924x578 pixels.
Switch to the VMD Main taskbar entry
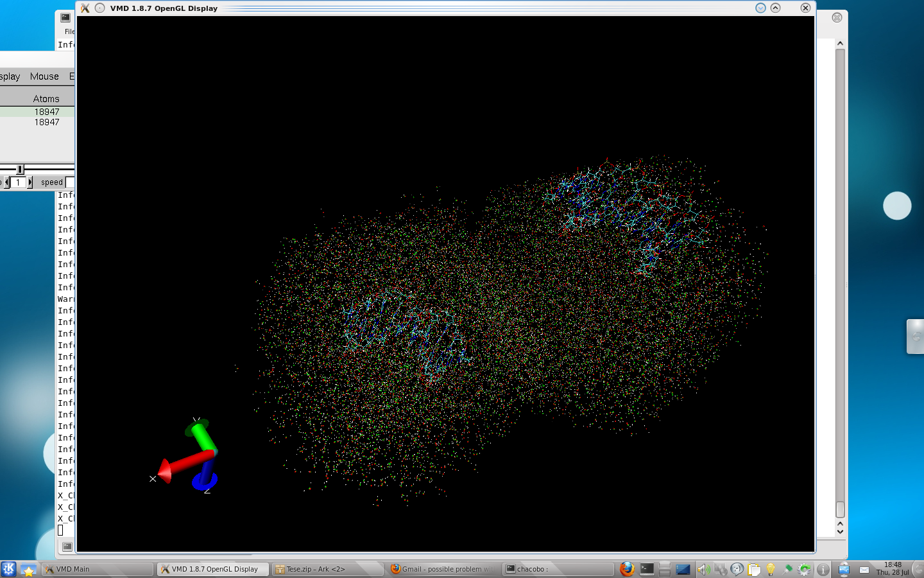(x=98, y=569)
